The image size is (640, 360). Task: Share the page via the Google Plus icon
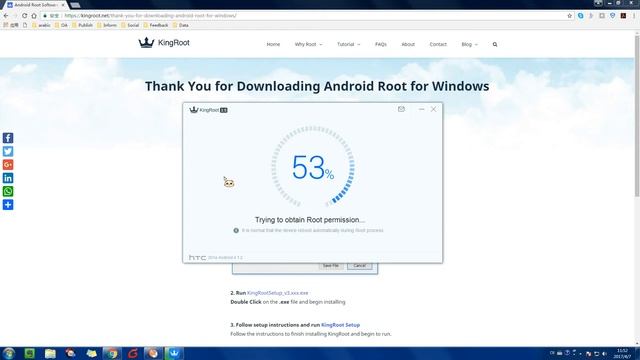[8, 164]
